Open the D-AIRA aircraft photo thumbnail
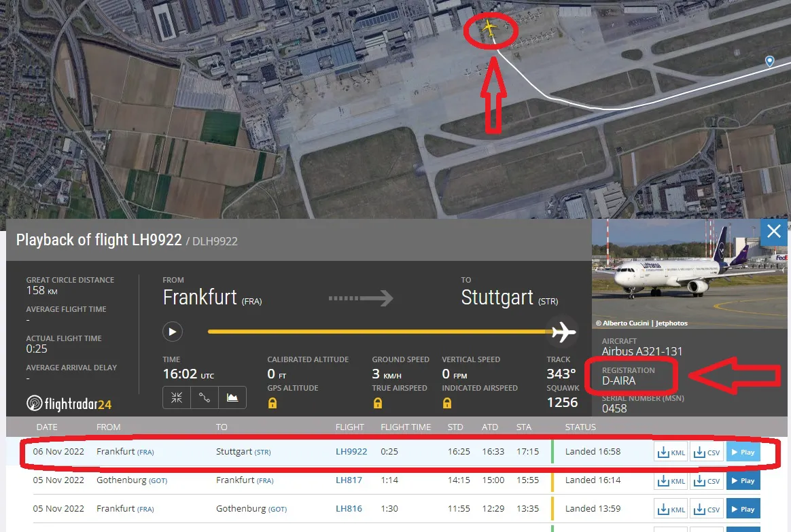This screenshot has width=791, height=532. (690, 274)
